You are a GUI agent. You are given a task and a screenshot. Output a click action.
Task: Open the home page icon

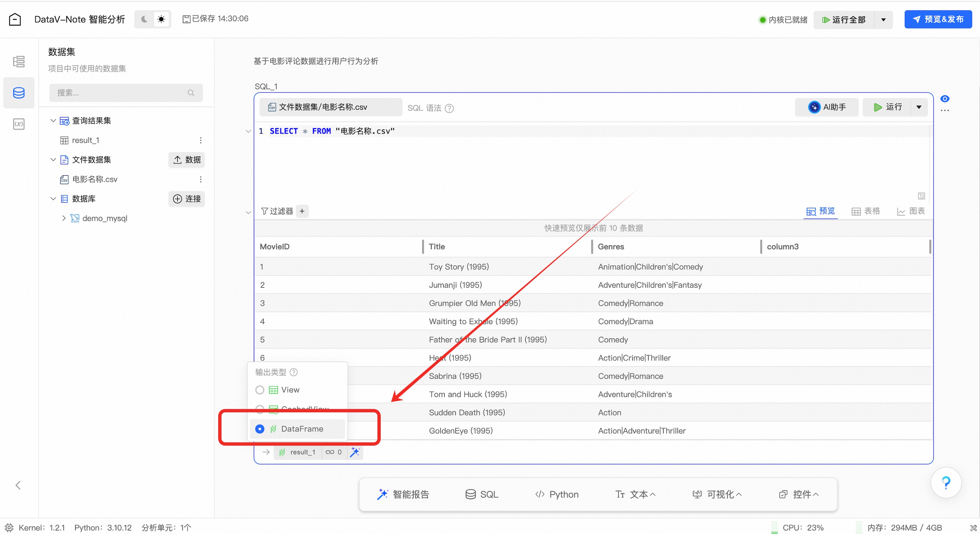(15, 19)
